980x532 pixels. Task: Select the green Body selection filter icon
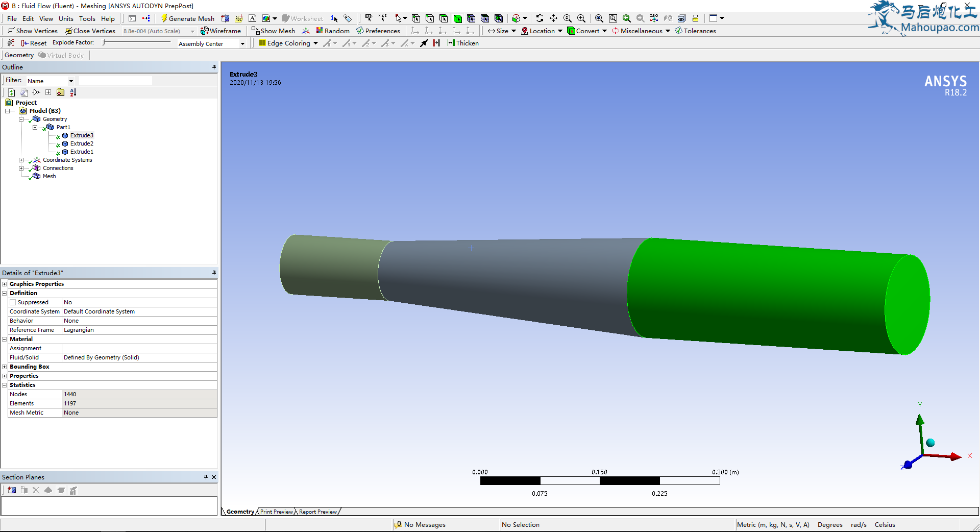click(x=457, y=18)
